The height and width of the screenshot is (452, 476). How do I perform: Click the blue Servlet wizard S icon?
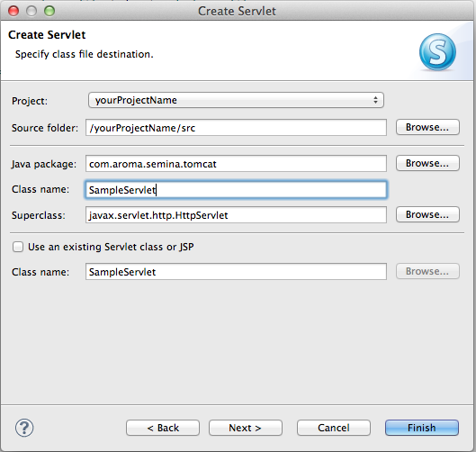(437, 52)
